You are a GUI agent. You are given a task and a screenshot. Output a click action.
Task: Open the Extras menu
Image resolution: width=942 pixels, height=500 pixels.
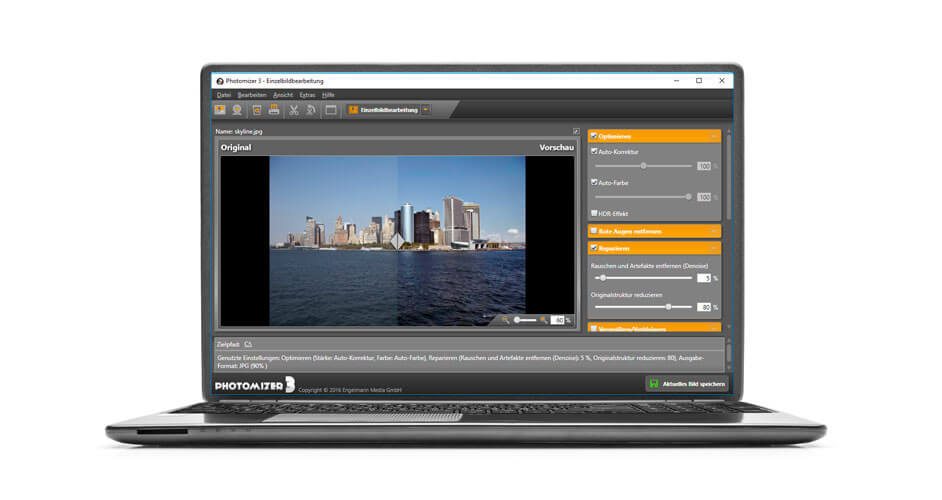[x=307, y=94]
